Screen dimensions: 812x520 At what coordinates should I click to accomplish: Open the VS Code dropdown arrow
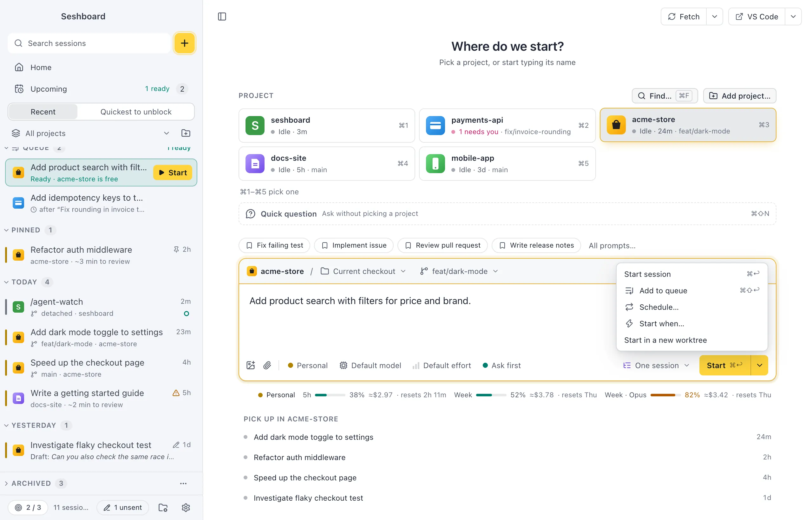coord(793,16)
